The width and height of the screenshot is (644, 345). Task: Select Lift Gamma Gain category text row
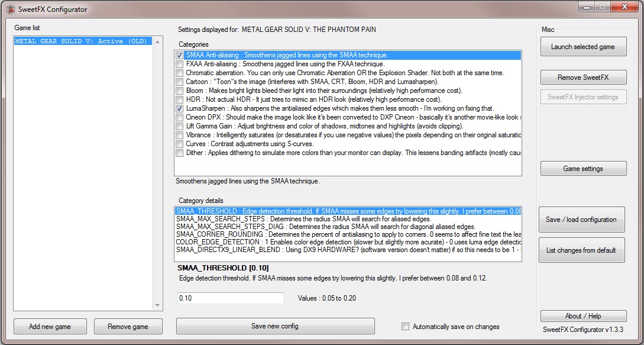[x=325, y=126]
